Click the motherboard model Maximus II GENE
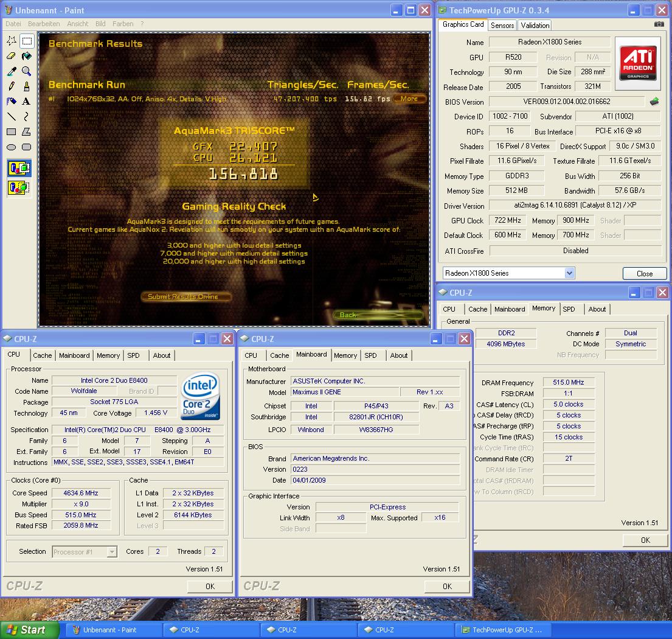The width and height of the screenshot is (672, 639). point(345,392)
